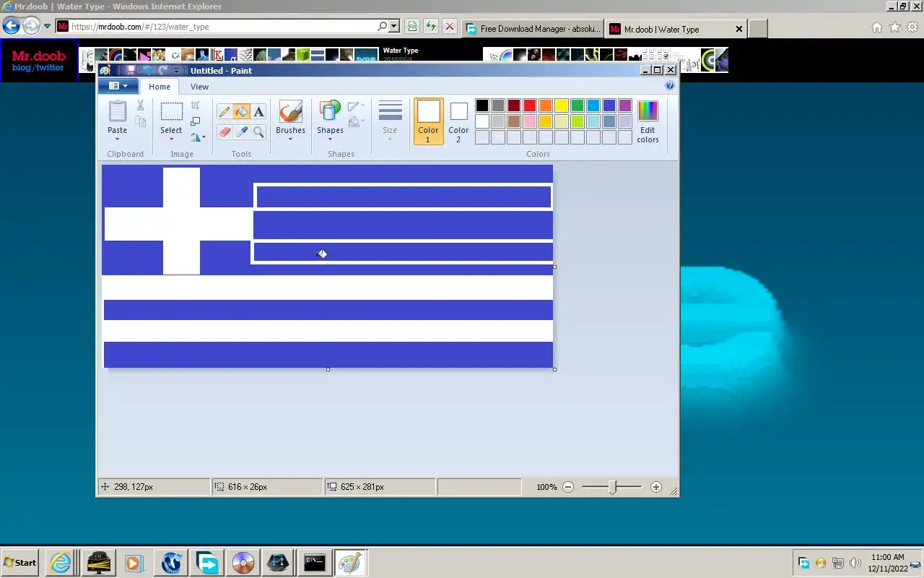Screen dimensions: 924x578
Task: Open the Paint application menu dropdown
Action: 118,86
